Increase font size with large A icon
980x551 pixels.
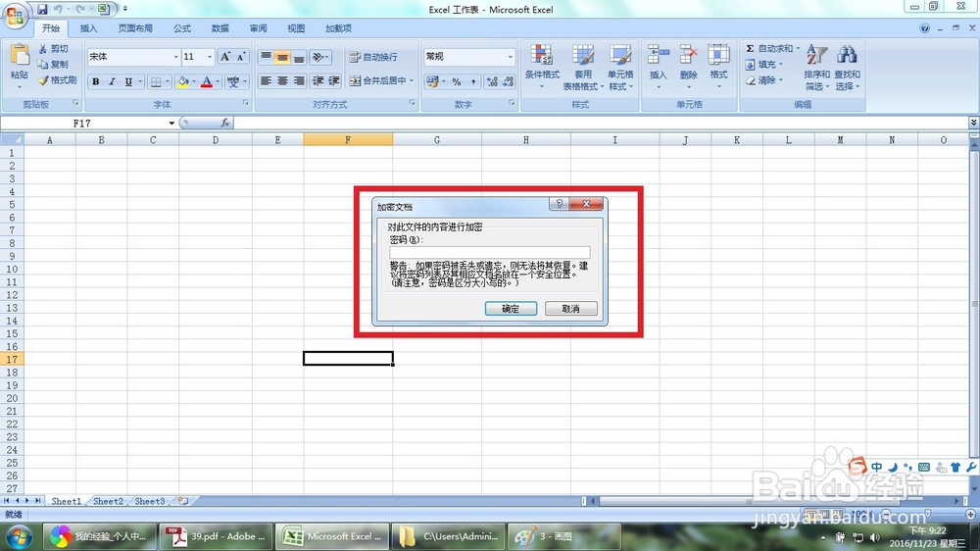pos(225,57)
